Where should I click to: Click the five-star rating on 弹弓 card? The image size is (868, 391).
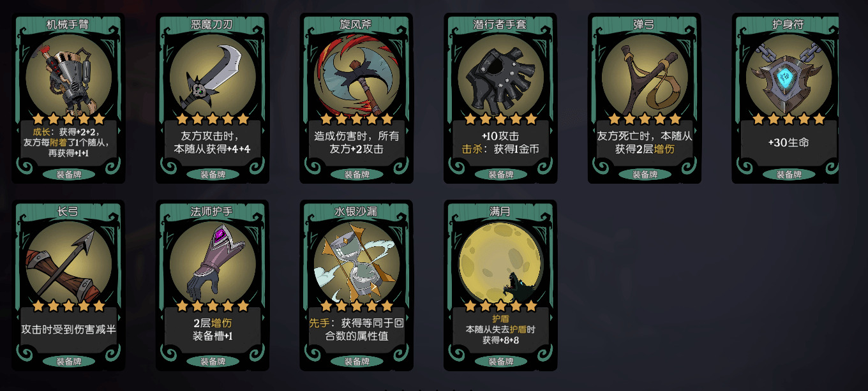coord(645,119)
